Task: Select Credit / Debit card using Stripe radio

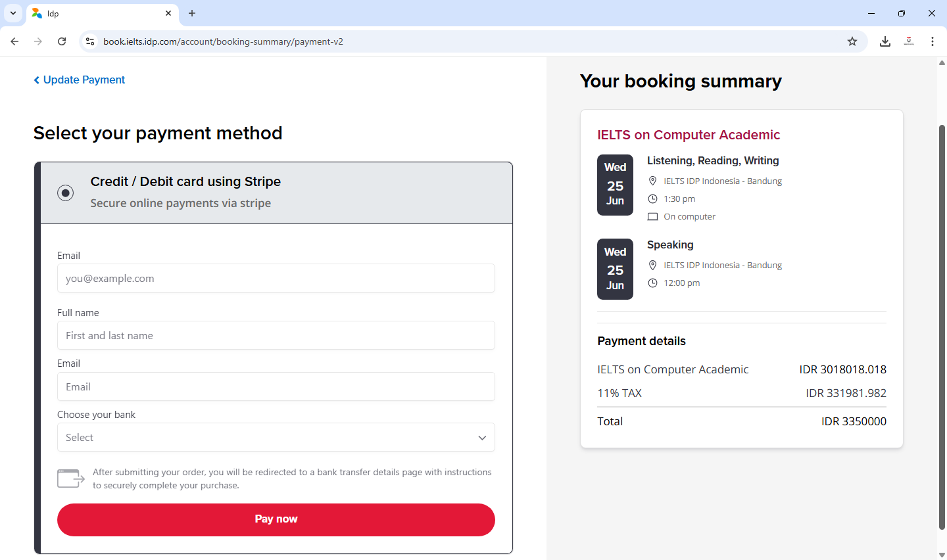Action: (x=65, y=193)
